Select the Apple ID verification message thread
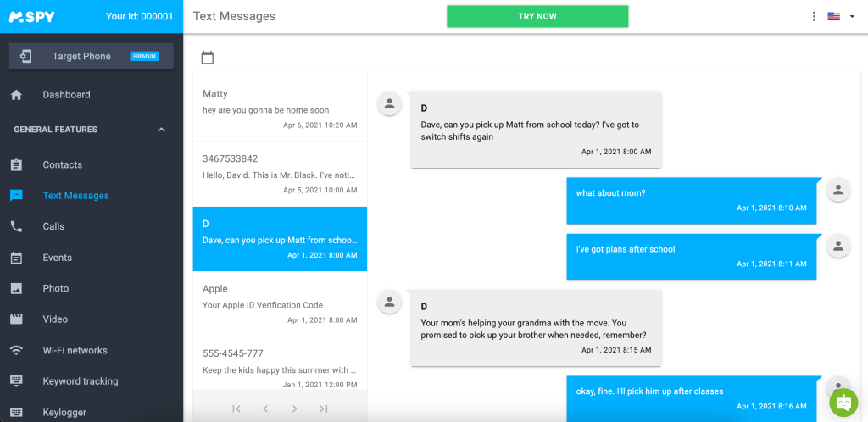 coord(280,303)
